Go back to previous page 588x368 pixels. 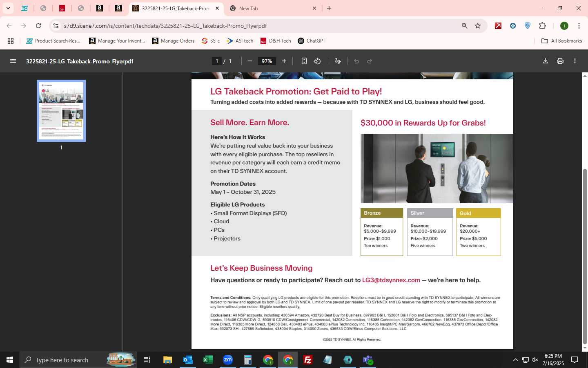click(x=9, y=26)
